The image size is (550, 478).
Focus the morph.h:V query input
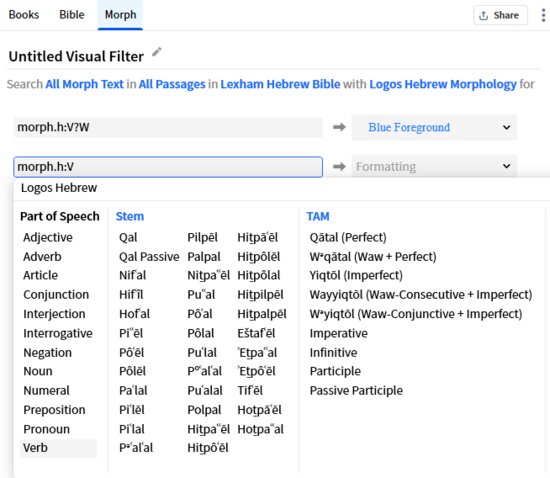point(168,167)
